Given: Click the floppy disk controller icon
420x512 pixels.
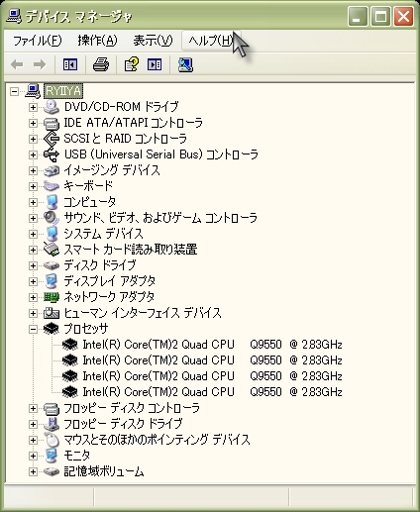Looking at the screenshot, I should (52, 409).
